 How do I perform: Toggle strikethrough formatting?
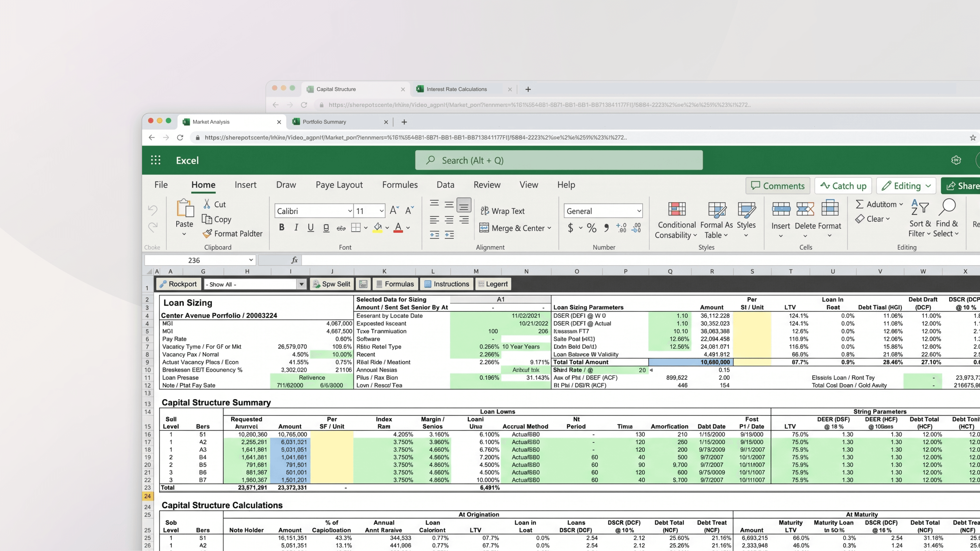341,228
